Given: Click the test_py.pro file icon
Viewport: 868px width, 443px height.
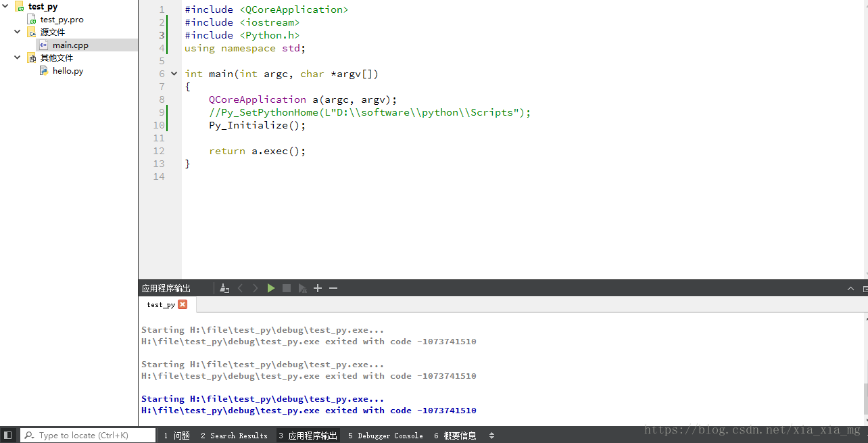Looking at the screenshot, I should pyautogui.click(x=31, y=20).
